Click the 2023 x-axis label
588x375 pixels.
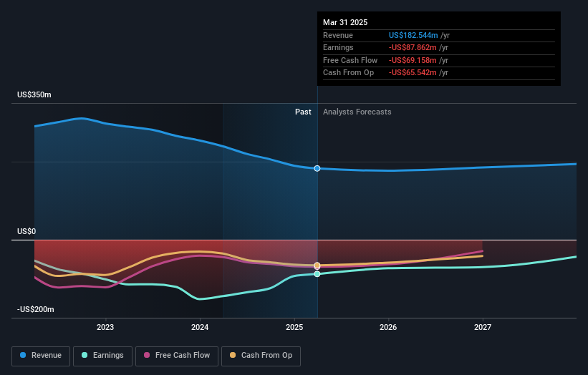click(105, 327)
